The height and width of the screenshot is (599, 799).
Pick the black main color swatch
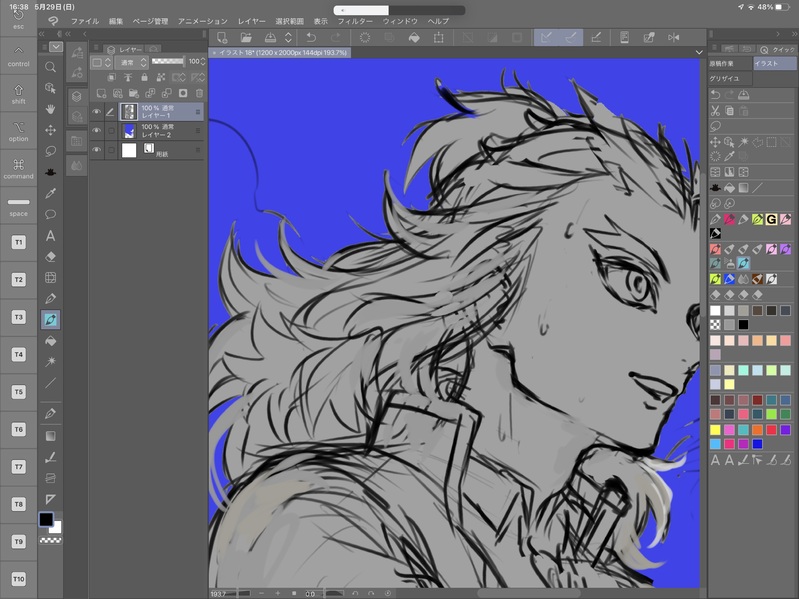click(46, 519)
